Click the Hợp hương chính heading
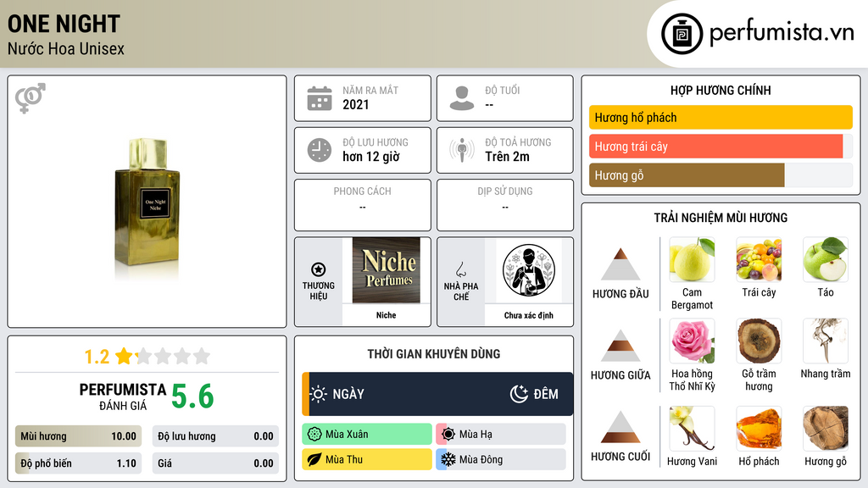 pyautogui.click(x=721, y=90)
